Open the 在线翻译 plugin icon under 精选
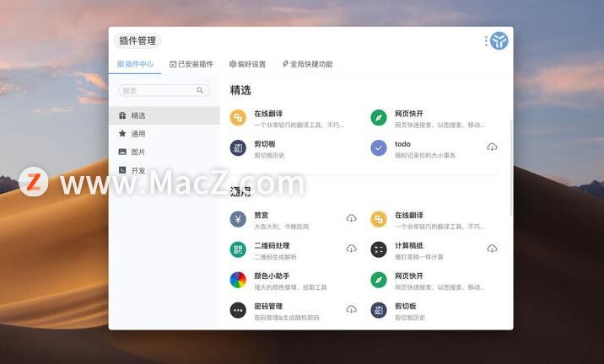 point(238,117)
